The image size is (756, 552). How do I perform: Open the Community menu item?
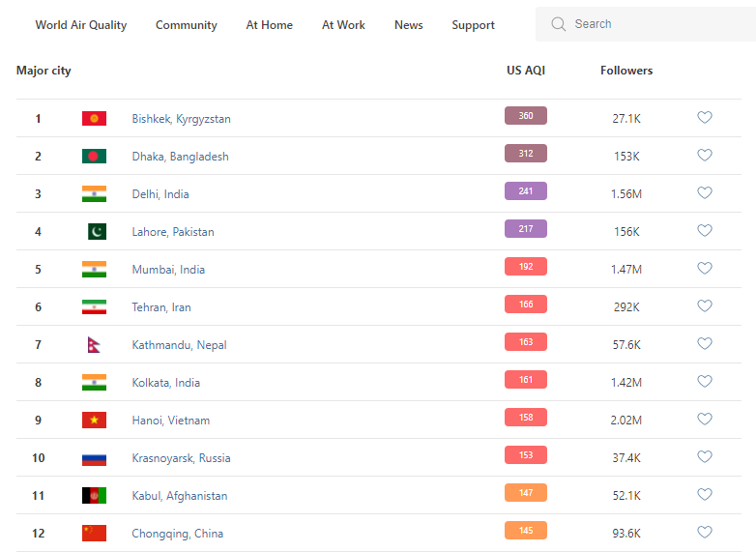click(x=187, y=25)
